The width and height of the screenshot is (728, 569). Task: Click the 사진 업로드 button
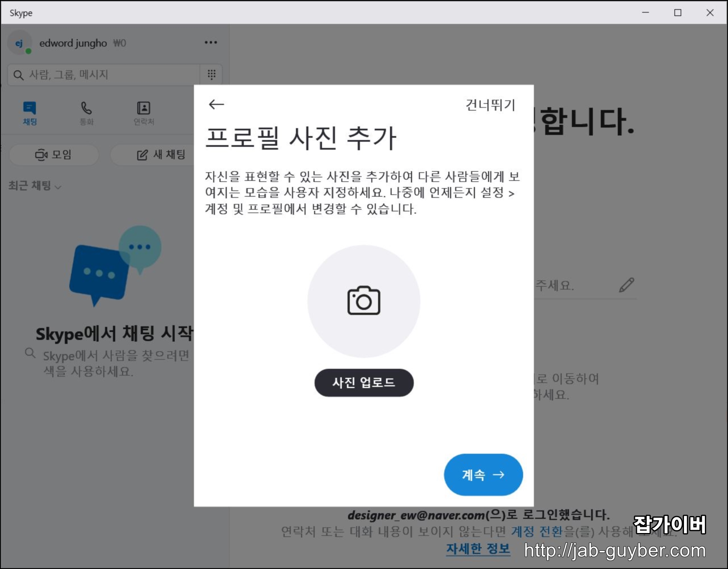tap(364, 383)
